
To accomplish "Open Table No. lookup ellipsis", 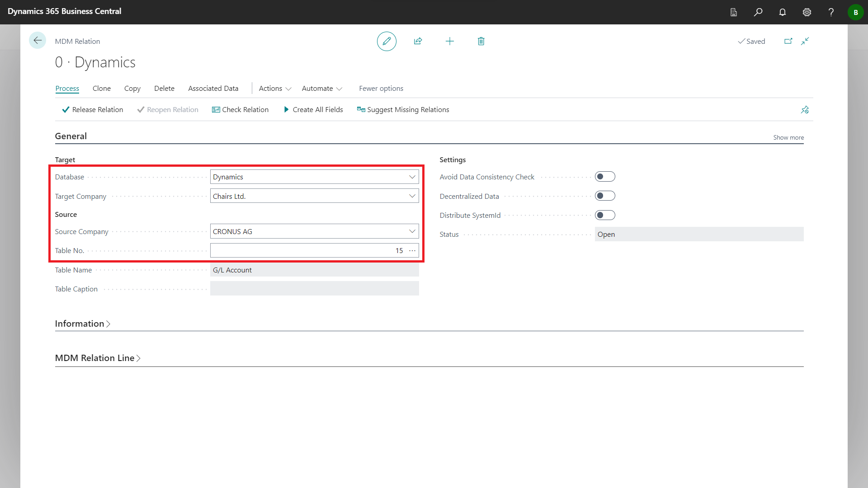I will click(412, 250).
